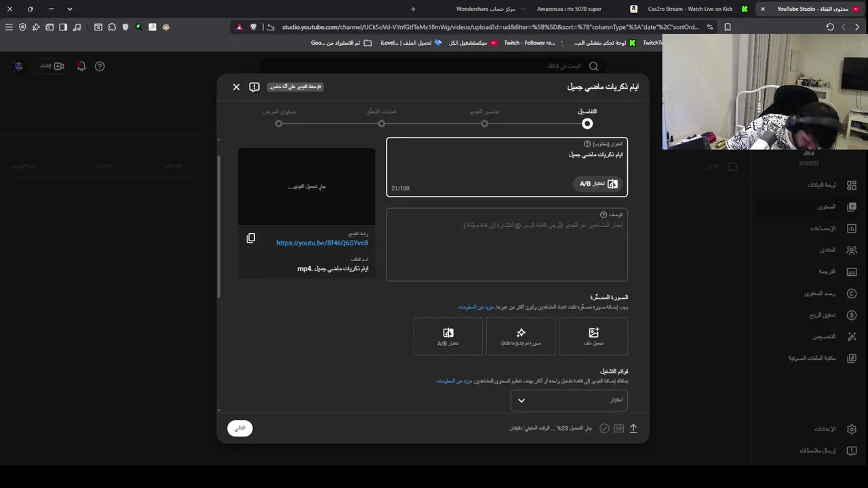Go to the Visibility step marker
Viewport: 868px width, 488px height.
(279, 123)
